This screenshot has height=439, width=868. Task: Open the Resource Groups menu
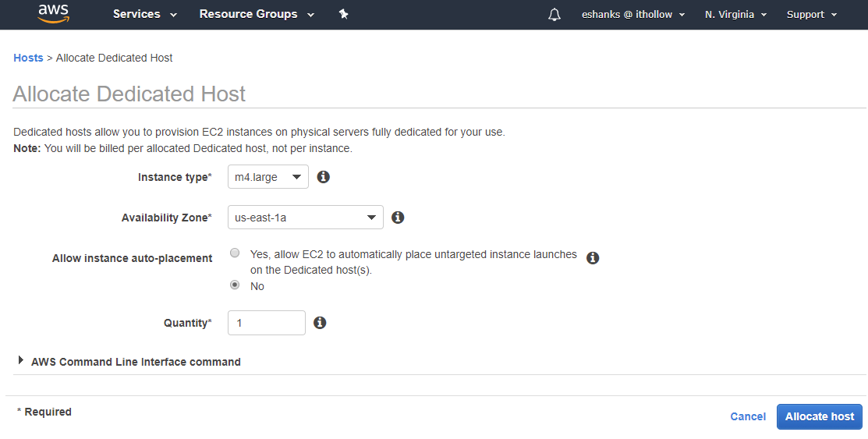257,14
